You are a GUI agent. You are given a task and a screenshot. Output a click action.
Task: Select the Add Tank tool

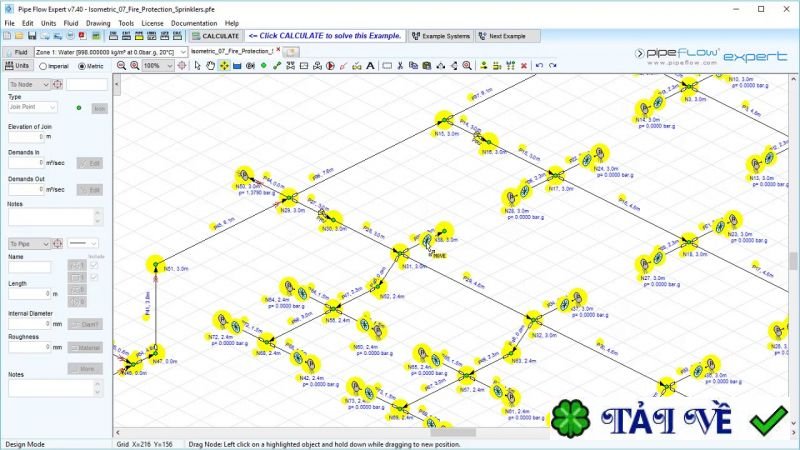tap(237, 65)
